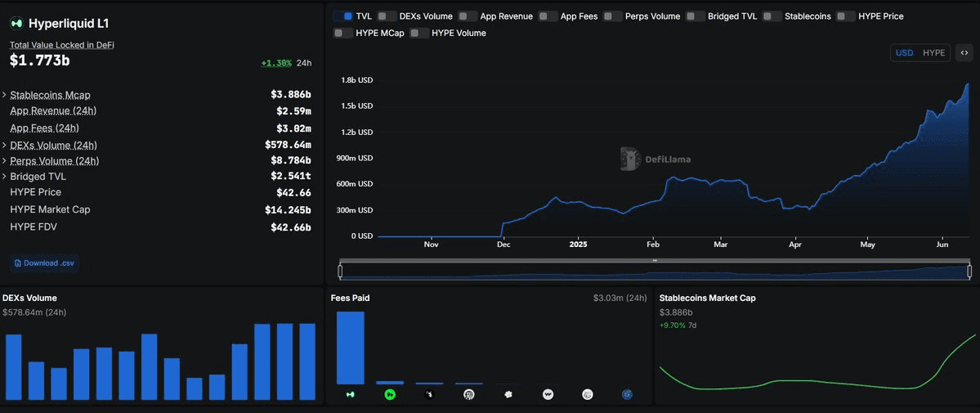Click the $14.245b HYPE Market Cap value

point(289,209)
